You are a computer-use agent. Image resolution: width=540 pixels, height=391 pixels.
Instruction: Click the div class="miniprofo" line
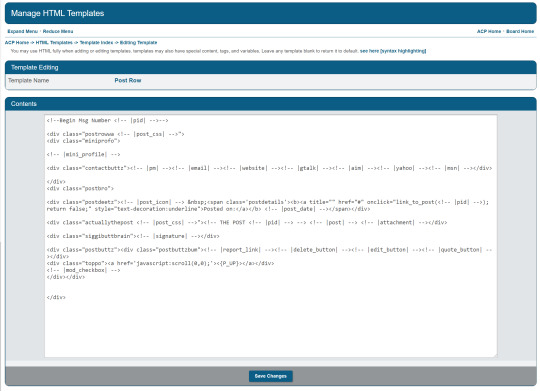point(84,141)
